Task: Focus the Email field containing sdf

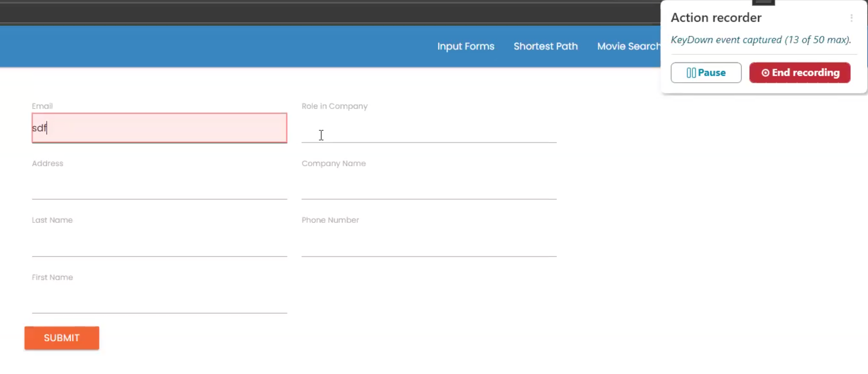Action: tap(159, 128)
